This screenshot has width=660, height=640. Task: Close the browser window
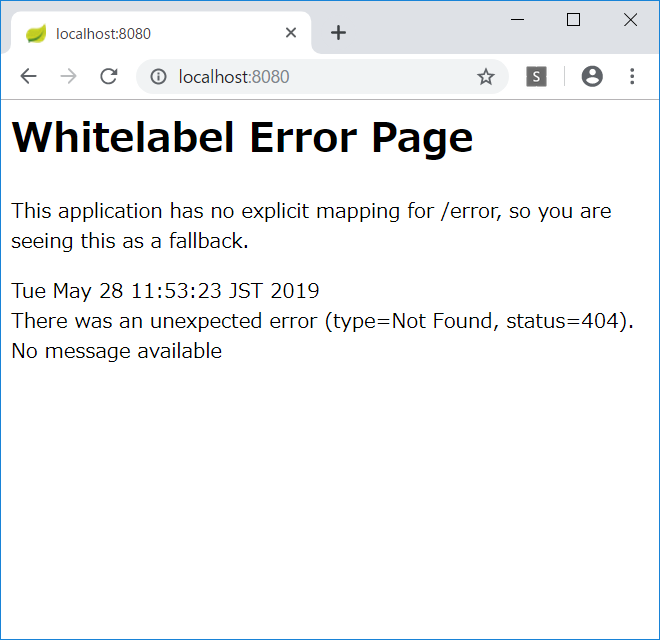coord(630,20)
